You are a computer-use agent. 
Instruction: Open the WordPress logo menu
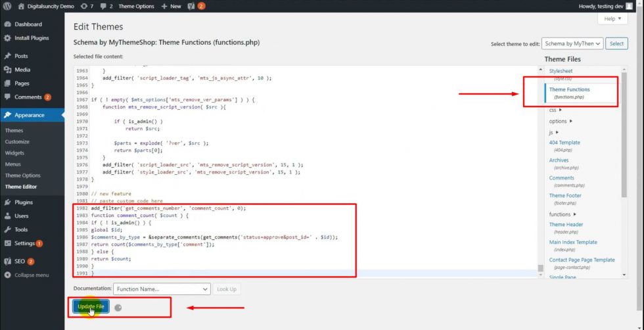click(7, 6)
